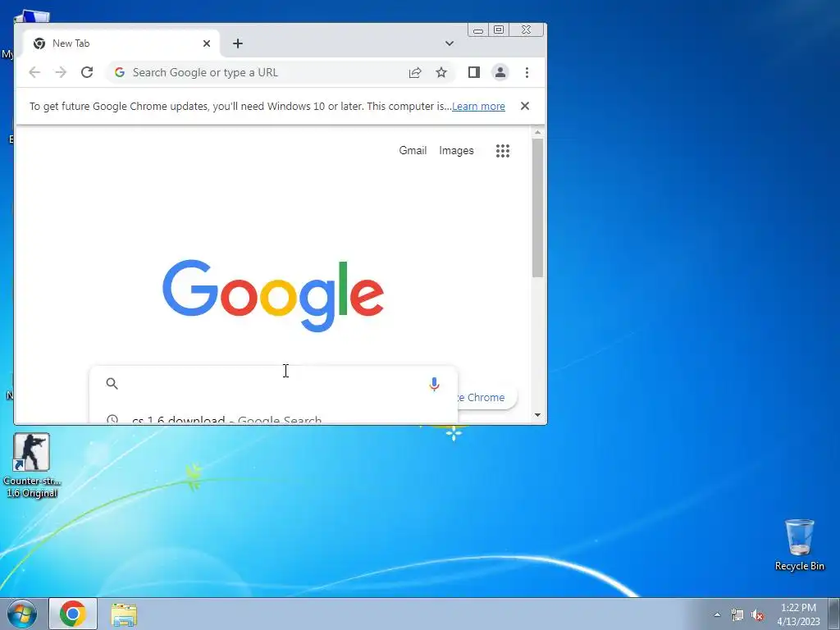The width and height of the screenshot is (840, 630).
Task: Select the cs 1.6 download suggestion
Action: click(273, 419)
